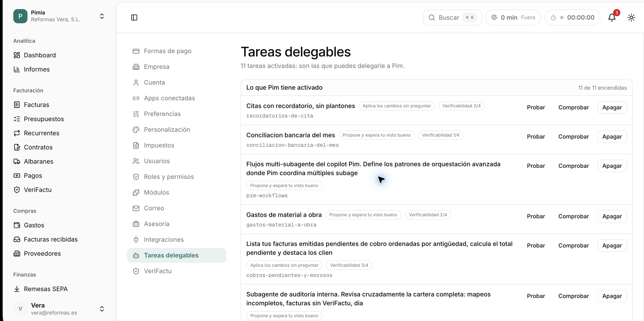Click Probar for Citas con recordatorio

pyautogui.click(x=536, y=107)
